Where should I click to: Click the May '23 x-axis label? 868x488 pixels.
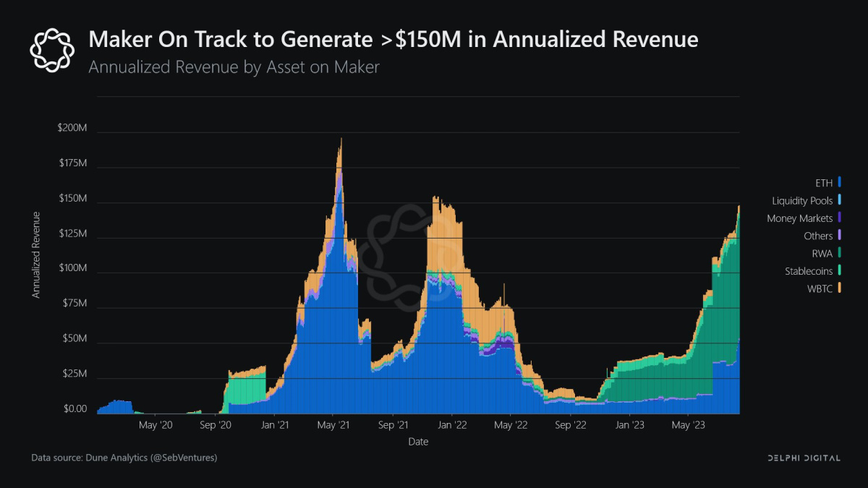click(689, 426)
